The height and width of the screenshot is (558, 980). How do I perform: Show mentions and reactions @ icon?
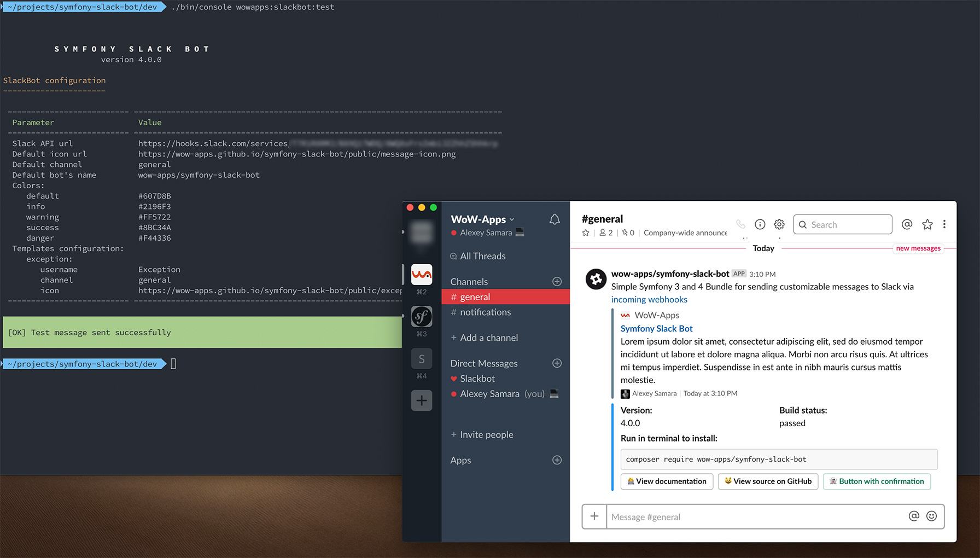(x=907, y=224)
